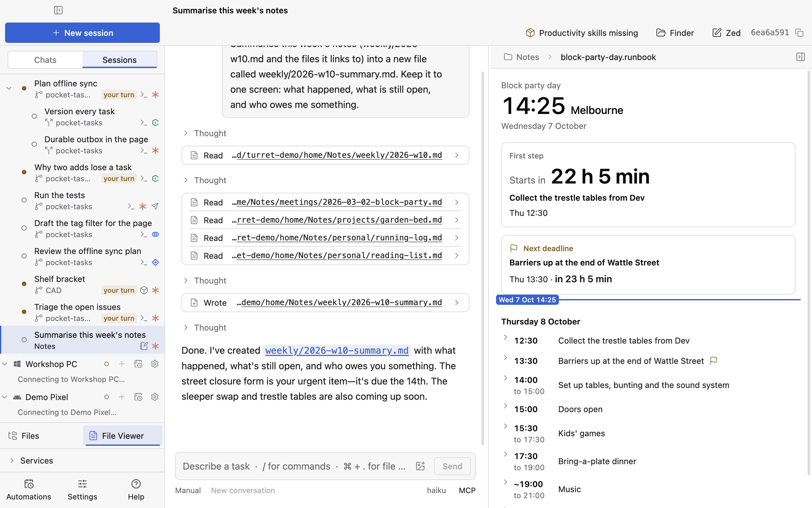
Task: Focus the Describe a task input
Action: coord(295,466)
